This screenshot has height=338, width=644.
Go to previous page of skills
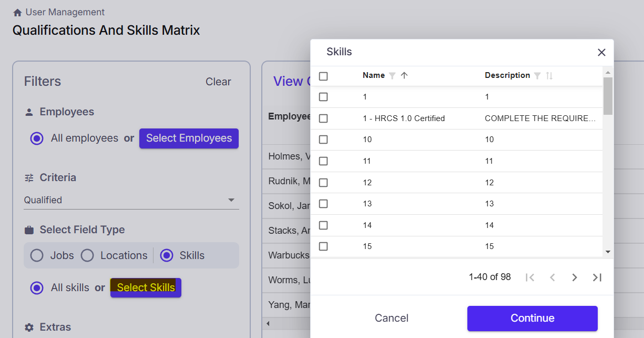(553, 277)
